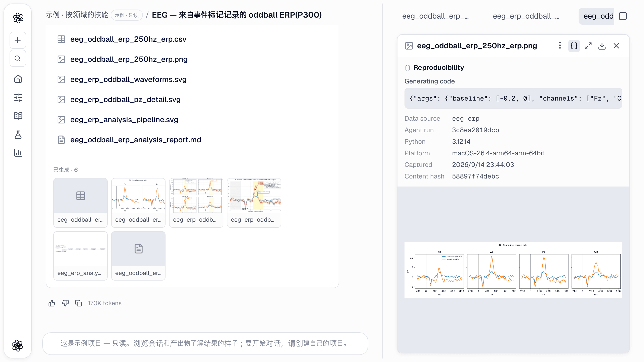644x362 pixels.
Task: Open eeg_oddball_erp_250hz_erp.csv file
Action: click(x=128, y=39)
